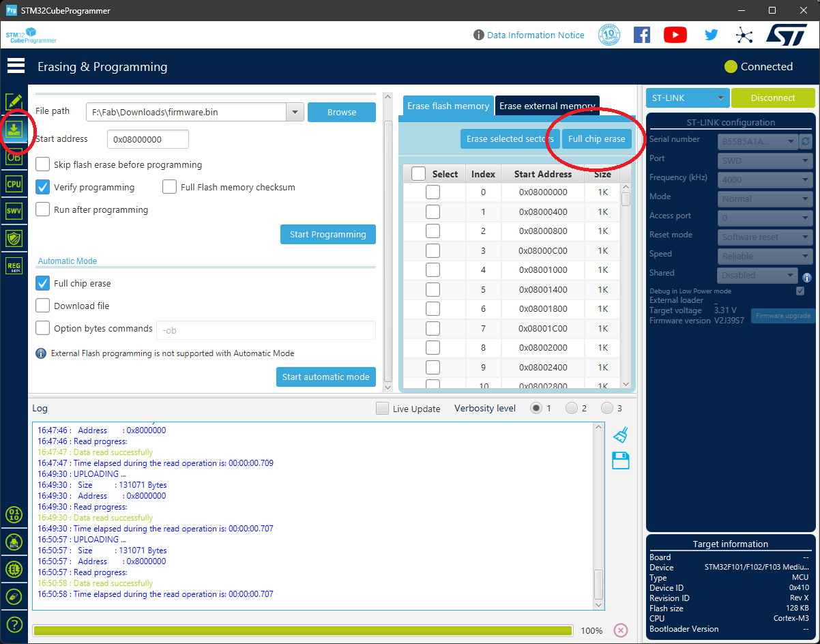Click the Full chip erase button
The height and width of the screenshot is (644, 820).
tap(597, 138)
